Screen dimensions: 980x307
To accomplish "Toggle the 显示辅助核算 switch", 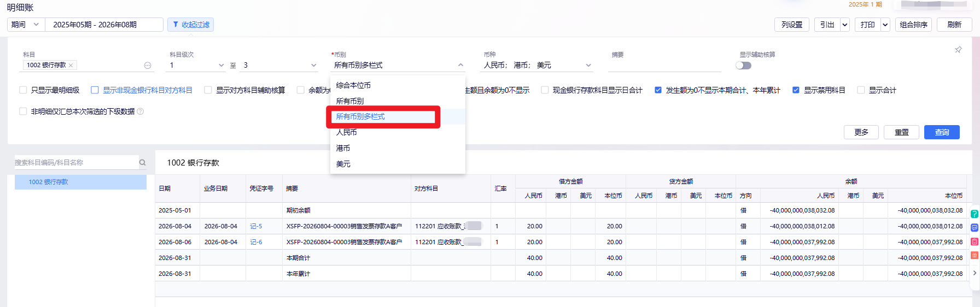I will pos(744,66).
